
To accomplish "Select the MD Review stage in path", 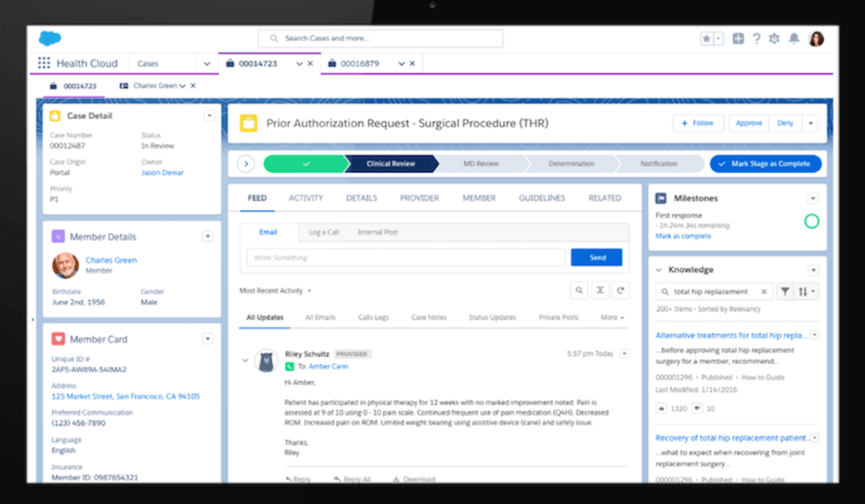I will (x=480, y=164).
